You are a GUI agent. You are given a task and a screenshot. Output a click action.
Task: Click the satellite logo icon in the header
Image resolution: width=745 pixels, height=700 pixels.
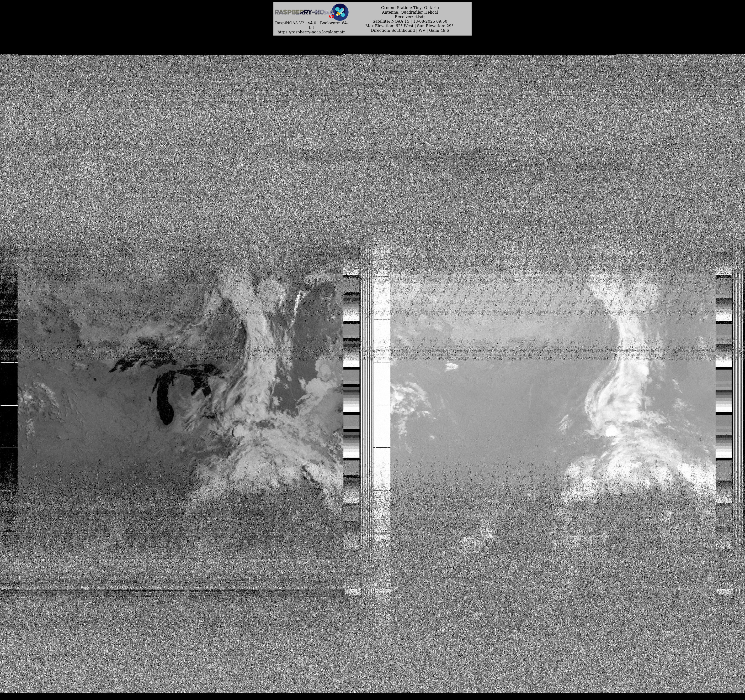(x=340, y=12)
